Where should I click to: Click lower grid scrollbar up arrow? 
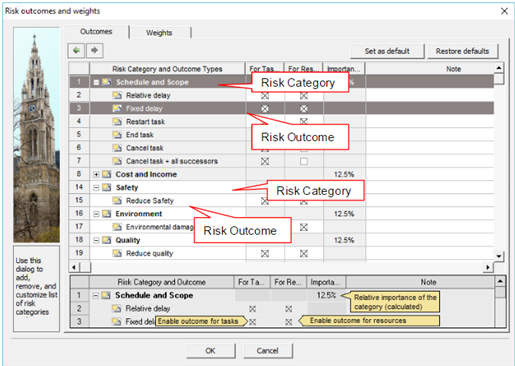(500, 281)
